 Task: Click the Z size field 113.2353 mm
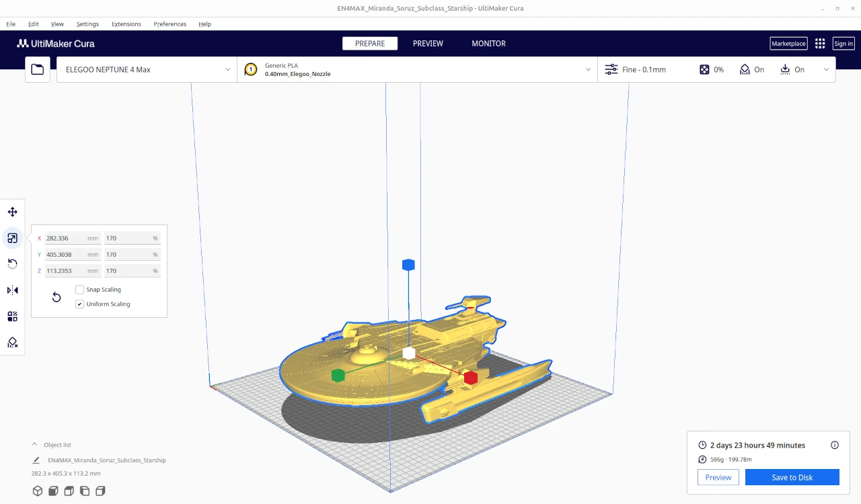point(73,271)
